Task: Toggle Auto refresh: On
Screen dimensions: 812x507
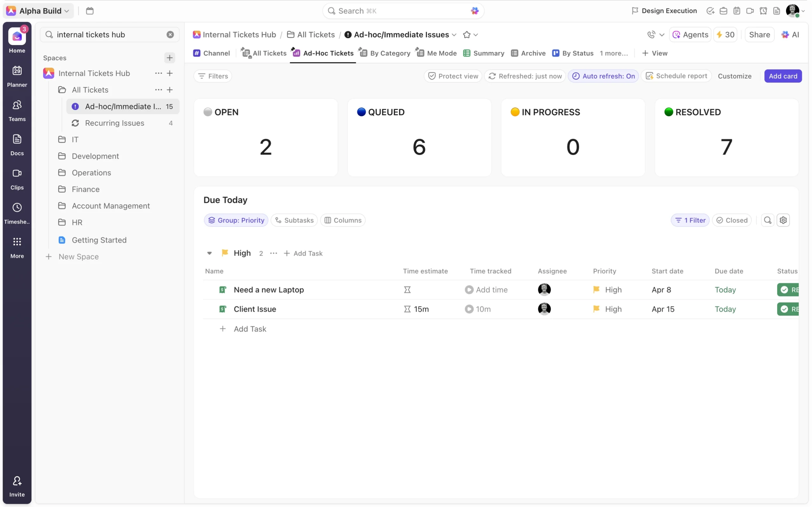Action: click(603, 76)
